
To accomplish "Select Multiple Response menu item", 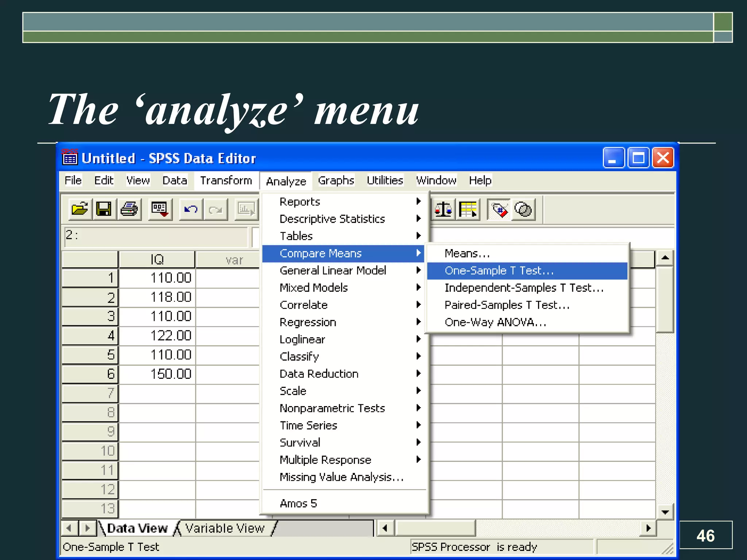I will [343, 460].
